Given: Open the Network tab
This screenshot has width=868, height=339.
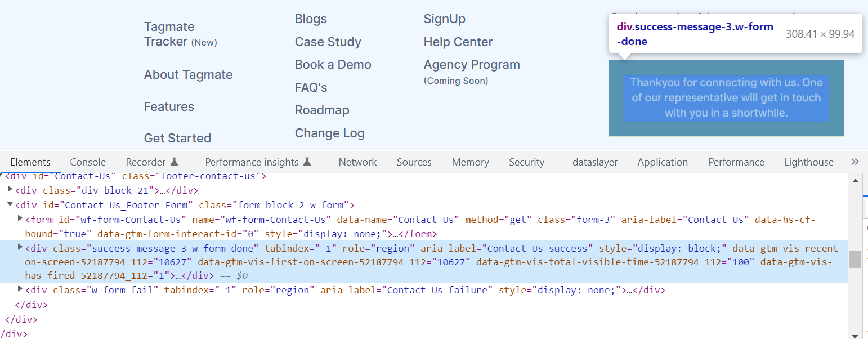Looking at the screenshot, I should [357, 162].
